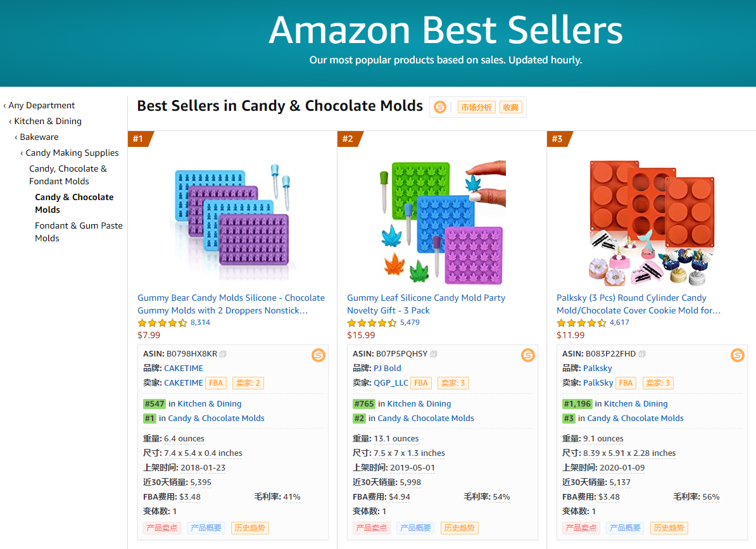756x549 pixels.
Task: Copy ASIN B0798HX8KR using copy icon
Action: pos(223,354)
